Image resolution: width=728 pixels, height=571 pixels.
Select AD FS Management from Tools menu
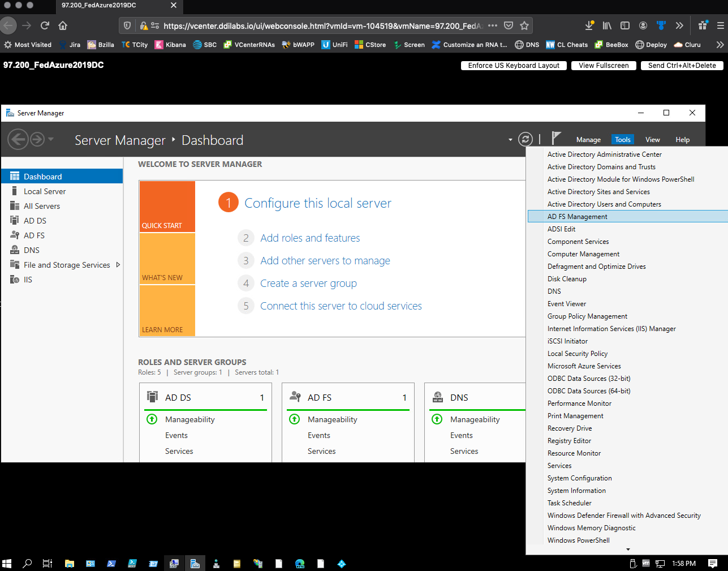[577, 217]
